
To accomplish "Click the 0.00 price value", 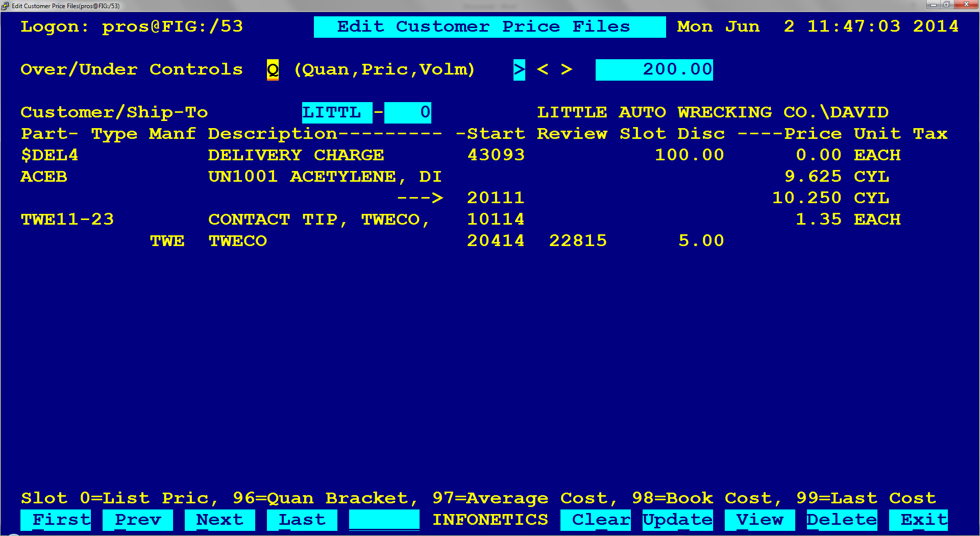I will (819, 155).
